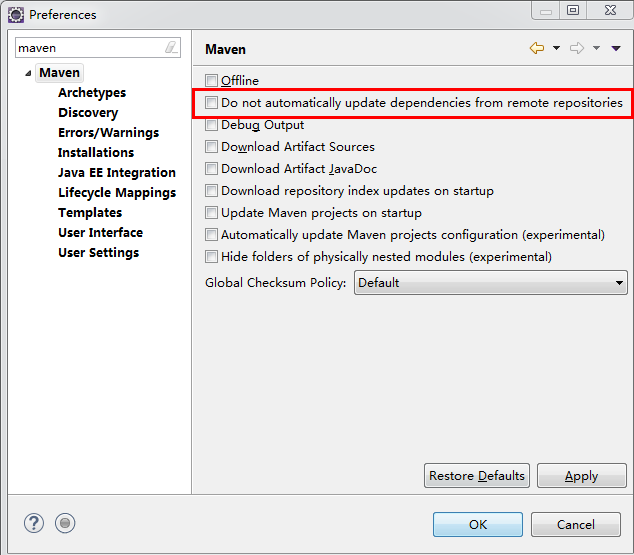Open the Discovery preference page

point(88,112)
